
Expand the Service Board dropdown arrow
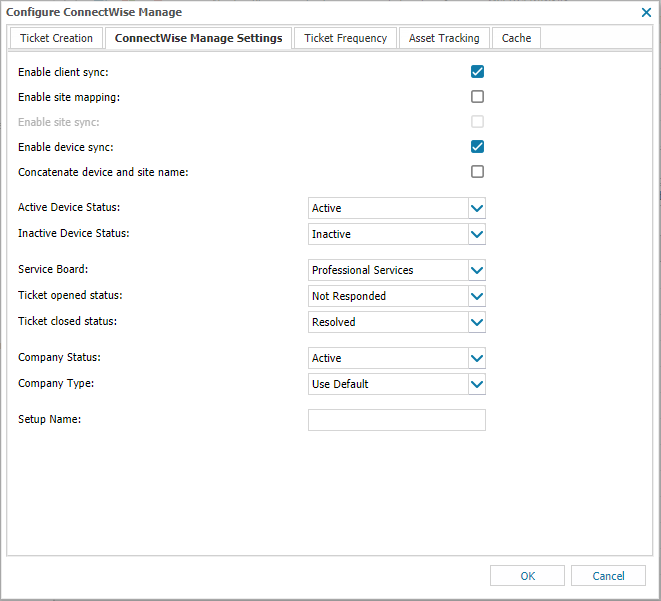click(477, 270)
